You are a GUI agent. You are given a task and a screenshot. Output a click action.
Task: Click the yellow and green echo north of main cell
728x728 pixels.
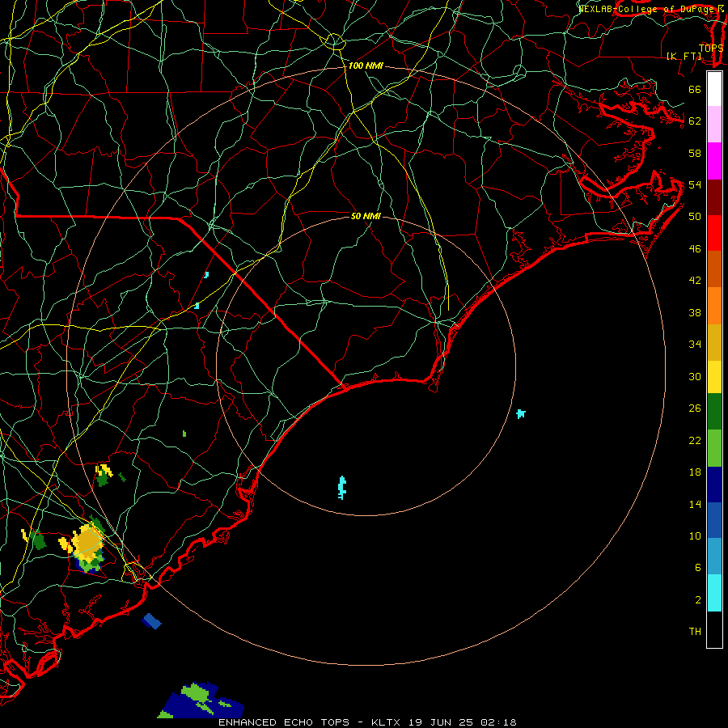point(104,475)
